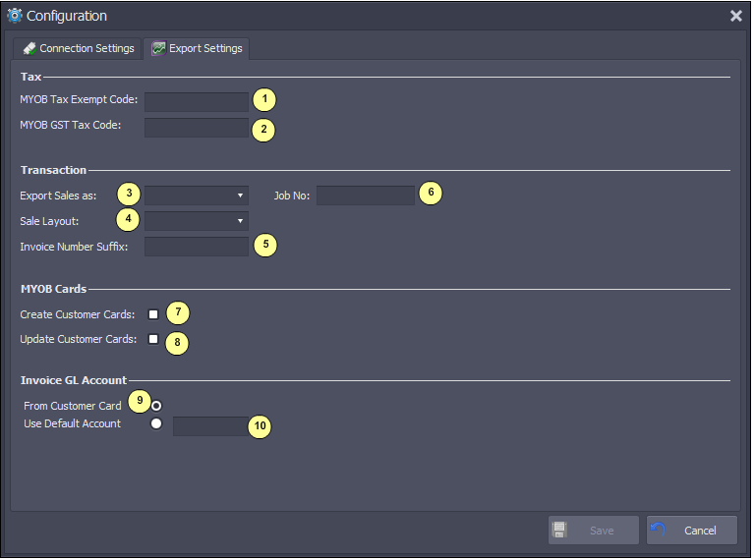Click the default account number field

(x=210, y=426)
